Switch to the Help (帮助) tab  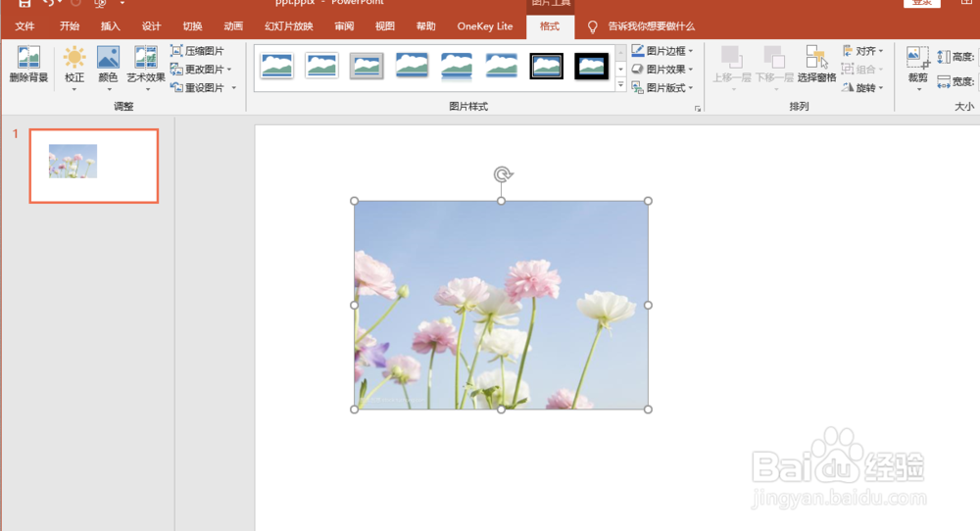tap(426, 26)
